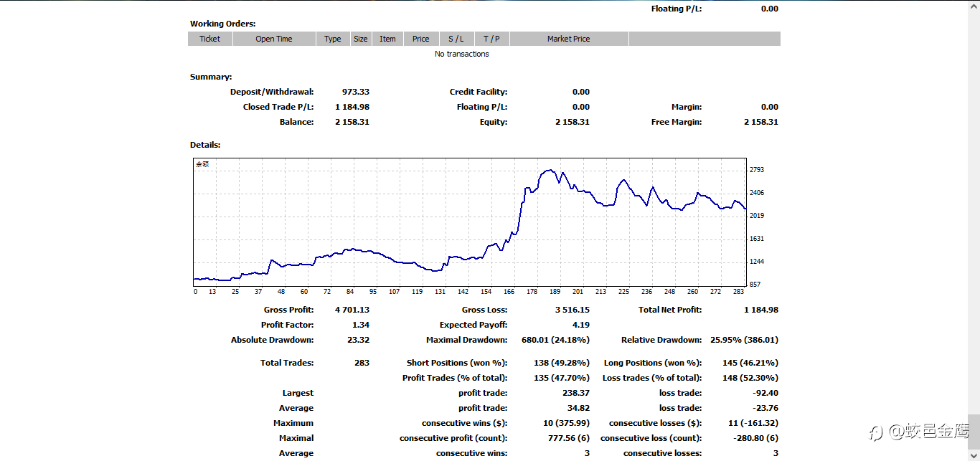Select the Expected Payoff value 4.19

coord(581,325)
